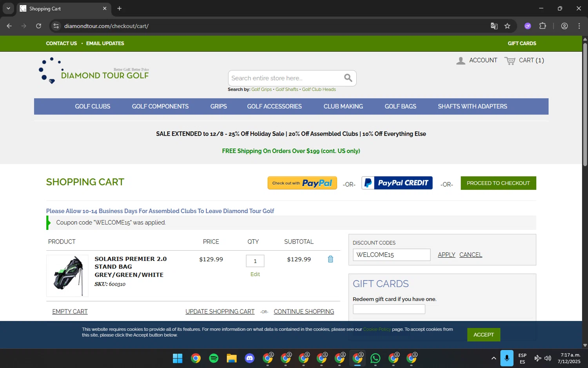Image resolution: width=588 pixels, height=368 pixels.
Task: Delete Solaris bag with trash icon
Action: click(x=330, y=259)
